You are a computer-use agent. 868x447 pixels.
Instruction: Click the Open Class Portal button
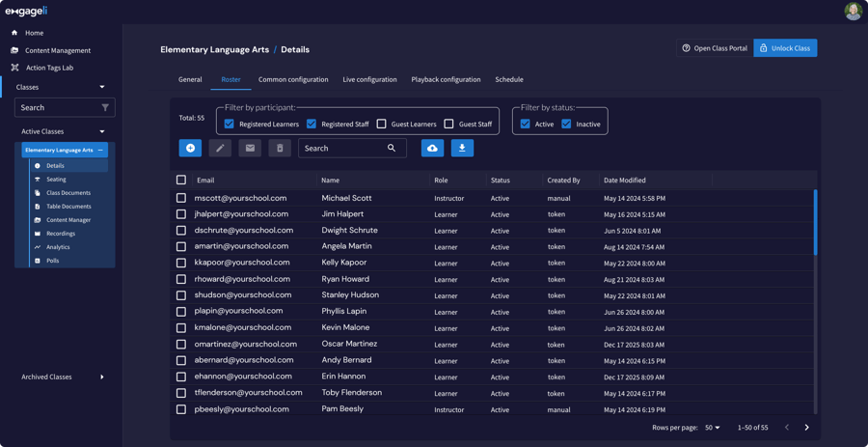715,48
